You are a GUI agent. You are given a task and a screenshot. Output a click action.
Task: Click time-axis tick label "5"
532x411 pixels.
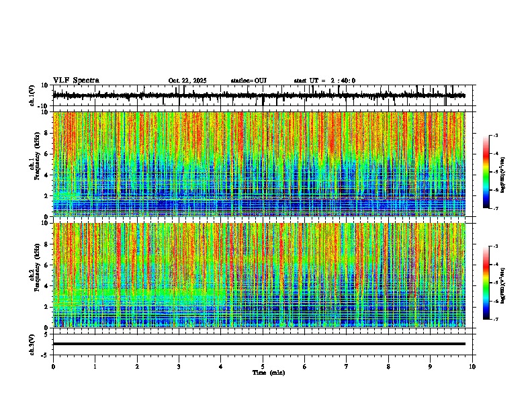pyautogui.click(x=263, y=367)
